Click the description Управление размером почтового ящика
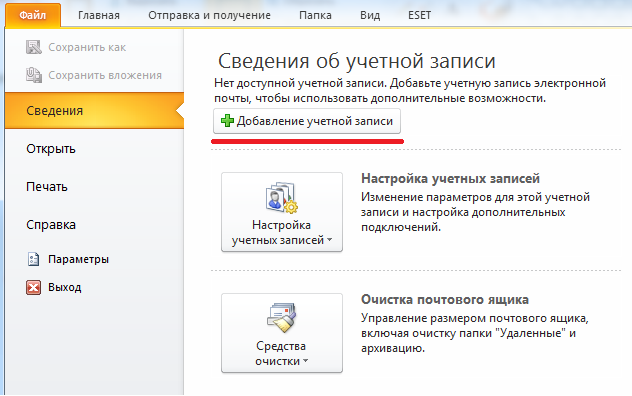This screenshot has width=632, height=396. point(474,333)
